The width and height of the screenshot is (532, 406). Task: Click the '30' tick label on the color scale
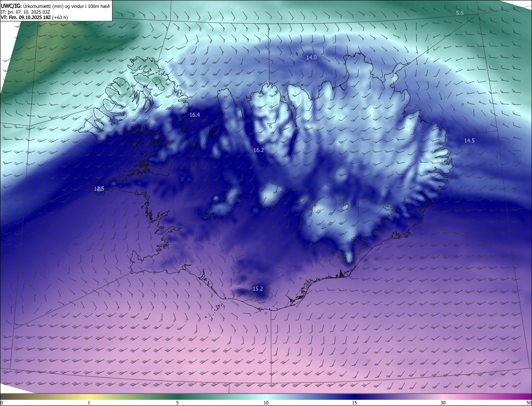coord(443,403)
